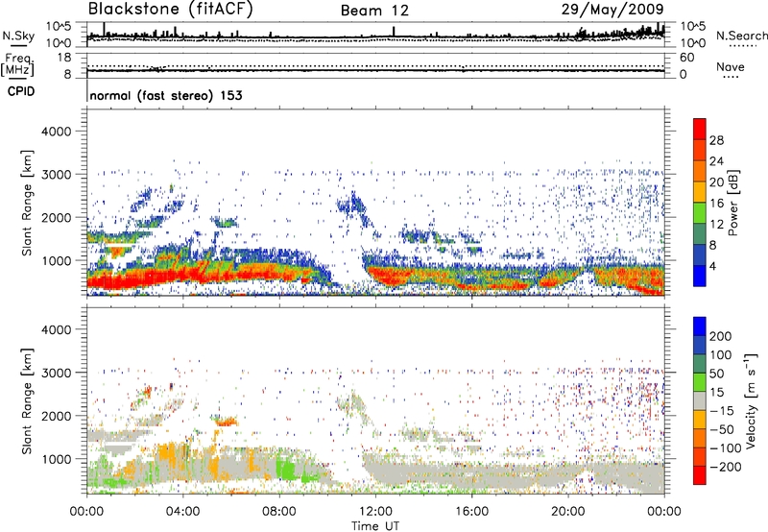Click the '18' tick on the frequency axis
The height and width of the screenshot is (532, 768).
click(x=64, y=58)
